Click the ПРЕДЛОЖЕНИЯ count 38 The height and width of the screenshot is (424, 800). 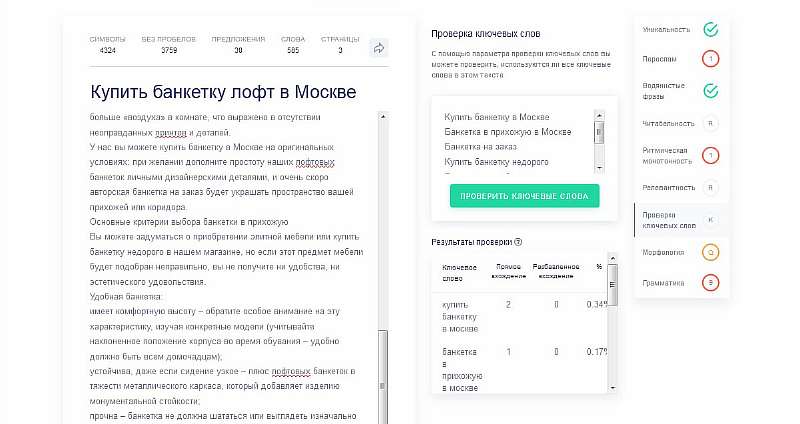tap(238, 50)
